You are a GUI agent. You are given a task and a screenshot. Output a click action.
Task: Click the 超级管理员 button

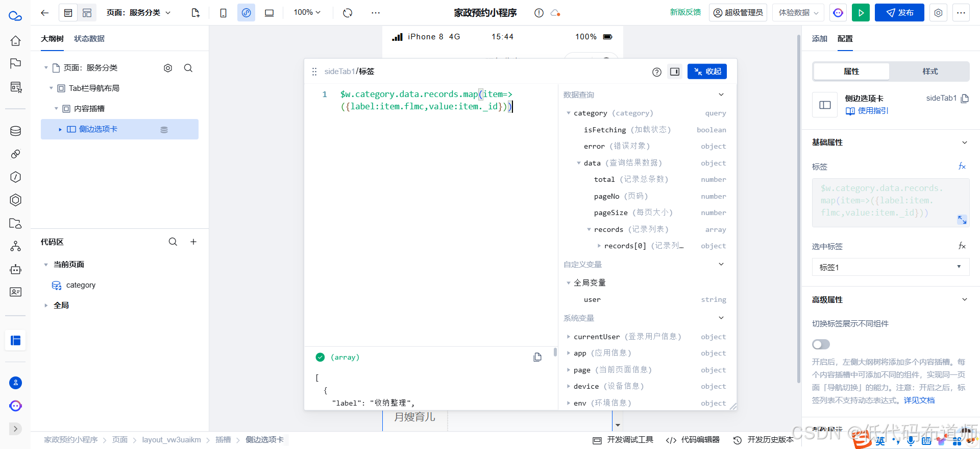[738, 13]
